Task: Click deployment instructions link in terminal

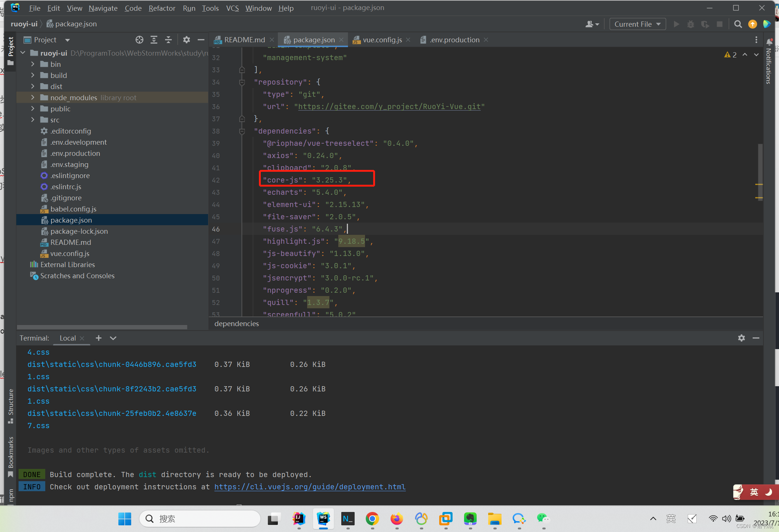Action: click(x=310, y=487)
